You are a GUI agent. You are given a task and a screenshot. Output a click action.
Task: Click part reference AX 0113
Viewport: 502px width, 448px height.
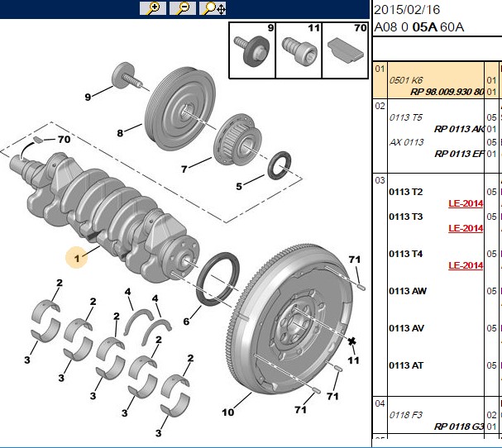(x=407, y=142)
